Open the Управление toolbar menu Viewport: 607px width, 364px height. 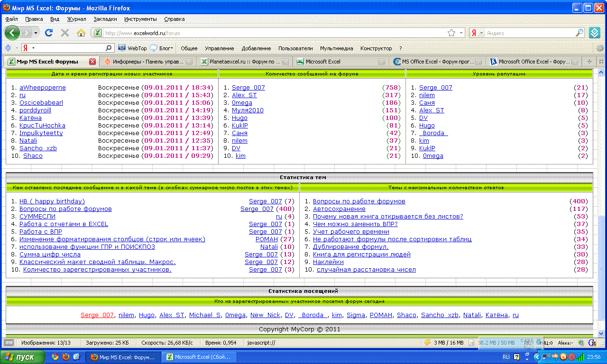[x=220, y=48]
